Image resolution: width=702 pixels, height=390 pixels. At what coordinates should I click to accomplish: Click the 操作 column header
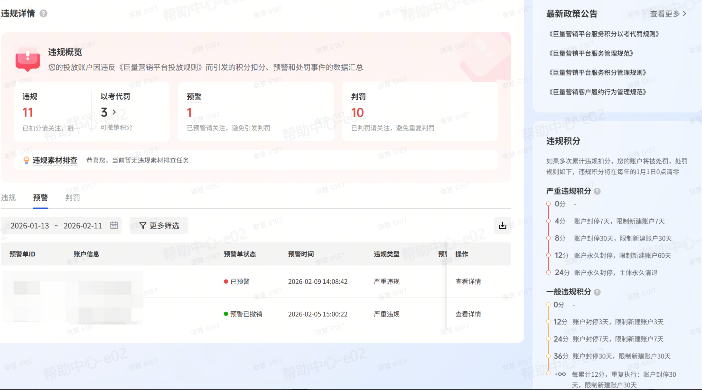click(x=462, y=254)
